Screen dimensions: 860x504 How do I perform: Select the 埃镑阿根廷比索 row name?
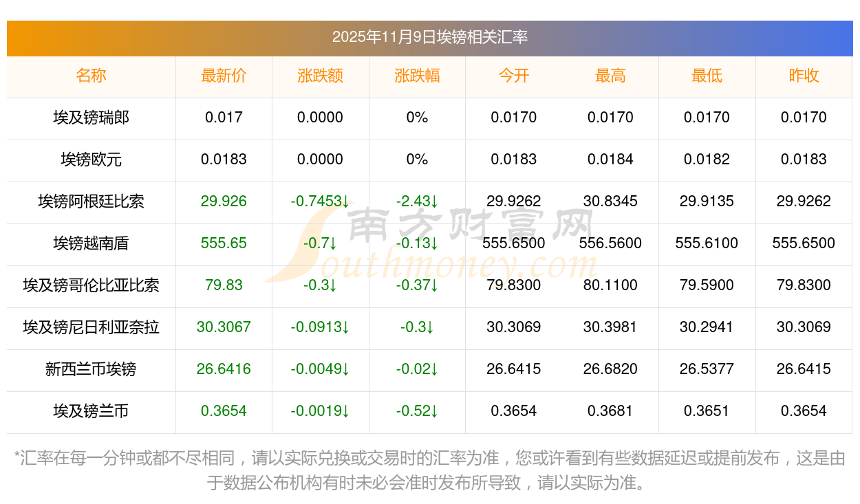(x=91, y=201)
